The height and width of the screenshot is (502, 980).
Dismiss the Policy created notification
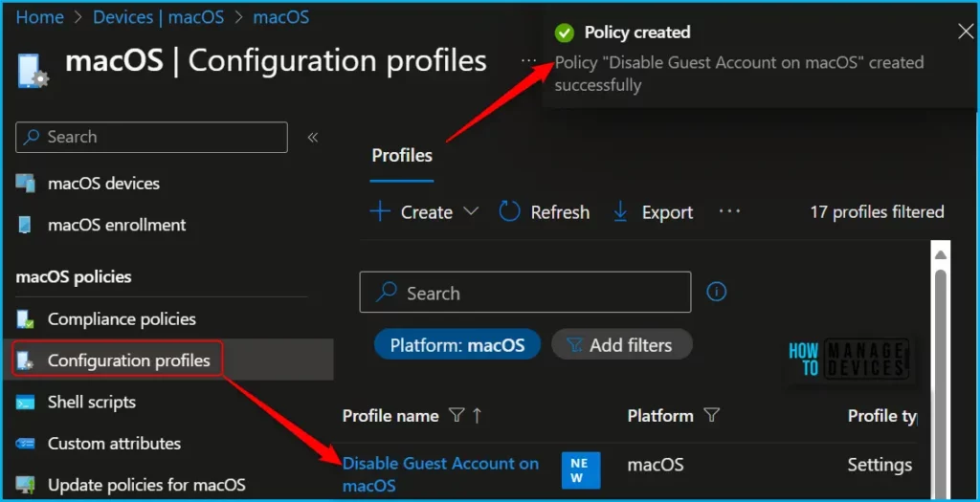click(966, 33)
